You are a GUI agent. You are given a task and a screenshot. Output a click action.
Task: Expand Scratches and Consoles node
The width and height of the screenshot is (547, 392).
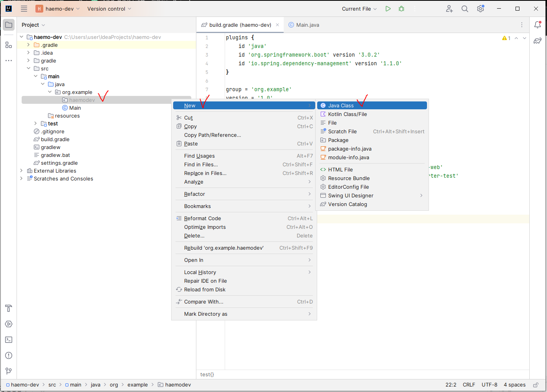click(x=21, y=179)
